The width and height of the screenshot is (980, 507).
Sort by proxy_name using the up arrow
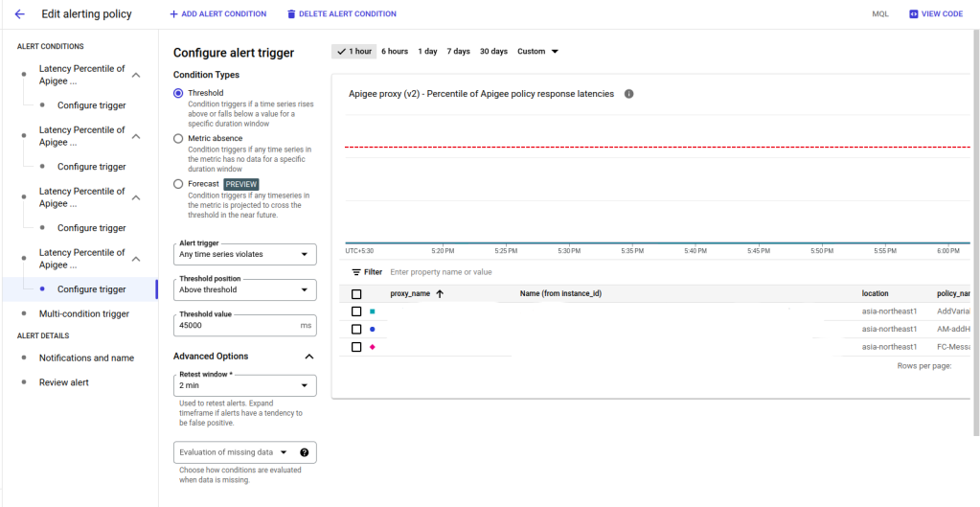[440, 294]
